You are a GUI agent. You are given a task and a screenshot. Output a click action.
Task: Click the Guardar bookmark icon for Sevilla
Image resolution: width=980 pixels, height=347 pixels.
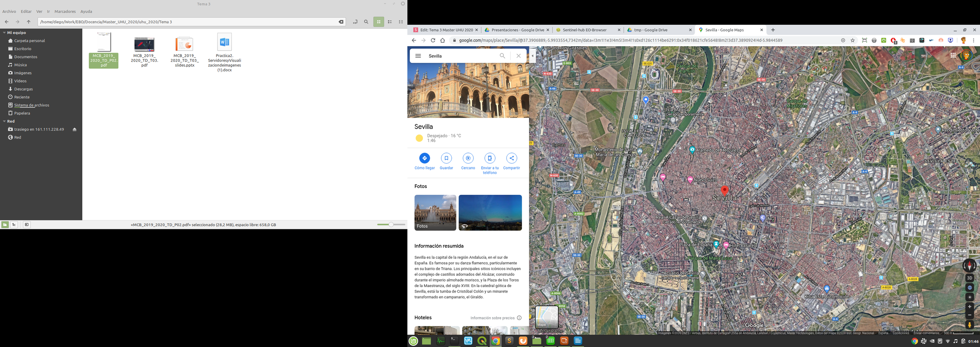pyautogui.click(x=446, y=158)
